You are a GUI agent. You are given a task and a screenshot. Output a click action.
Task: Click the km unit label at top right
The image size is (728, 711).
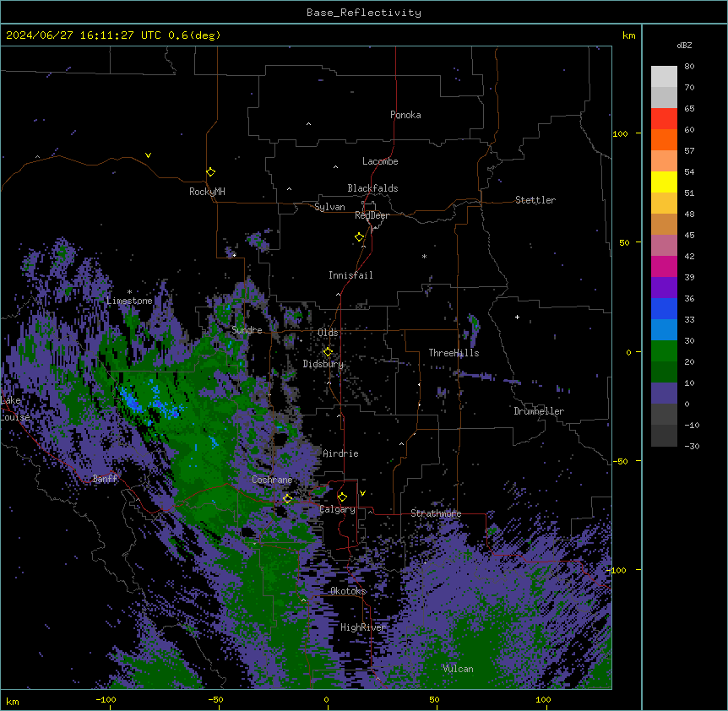(x=628, y=35)
